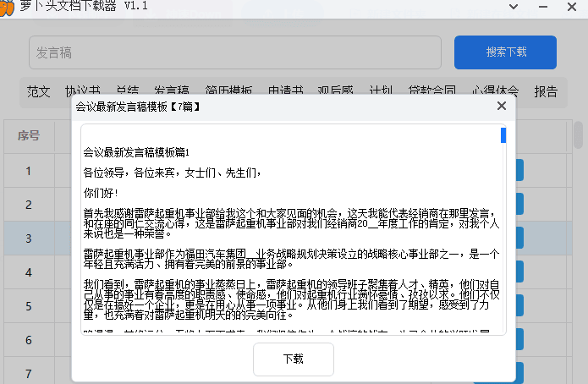588x384 pixels.
Task: Open the 心得体会 category tab
Action: (496, 91)
